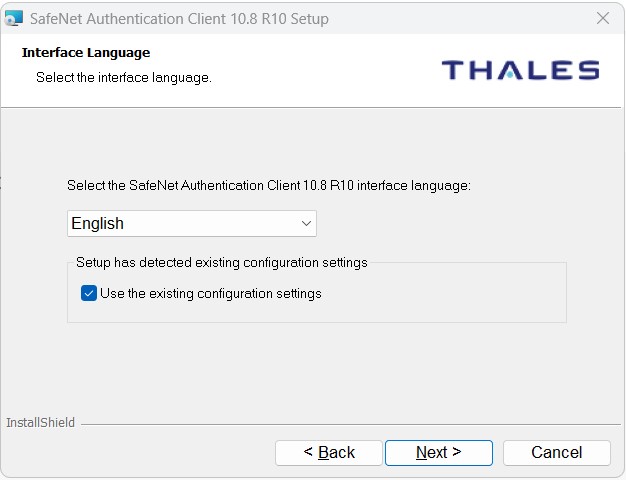Open the interface language combo box
Screen dimensions: 626x480
click(x=192, y=223)
